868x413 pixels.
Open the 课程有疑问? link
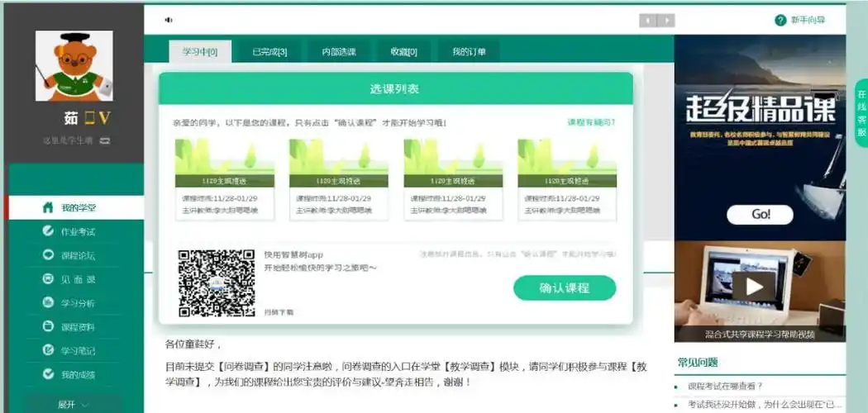pyautogui.click(x=591, y=121)
